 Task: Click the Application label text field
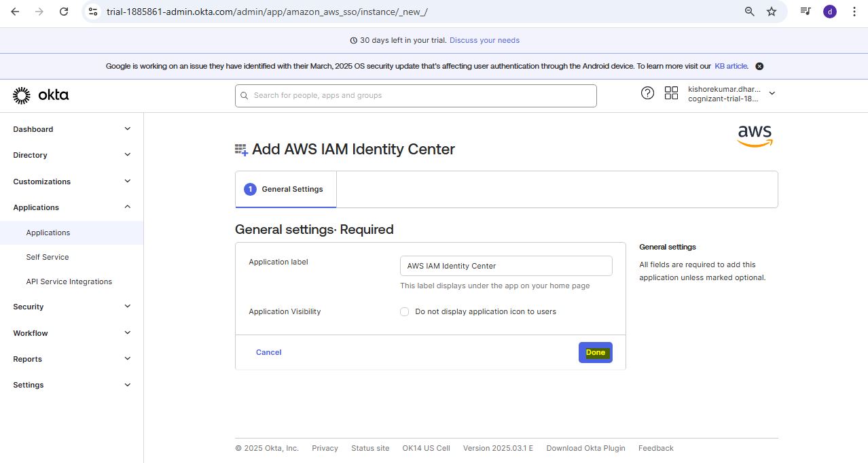[x=506, y=266]
